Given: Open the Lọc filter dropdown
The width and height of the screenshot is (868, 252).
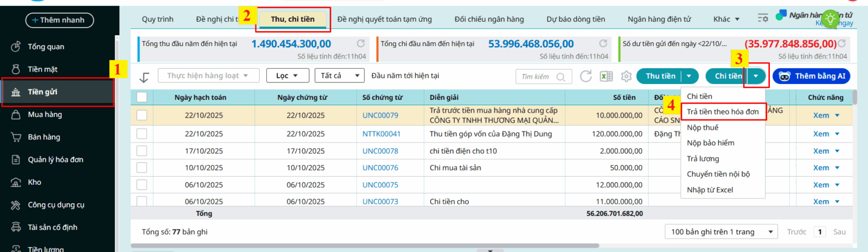Looking at the screenshot, I should (288, 76).
